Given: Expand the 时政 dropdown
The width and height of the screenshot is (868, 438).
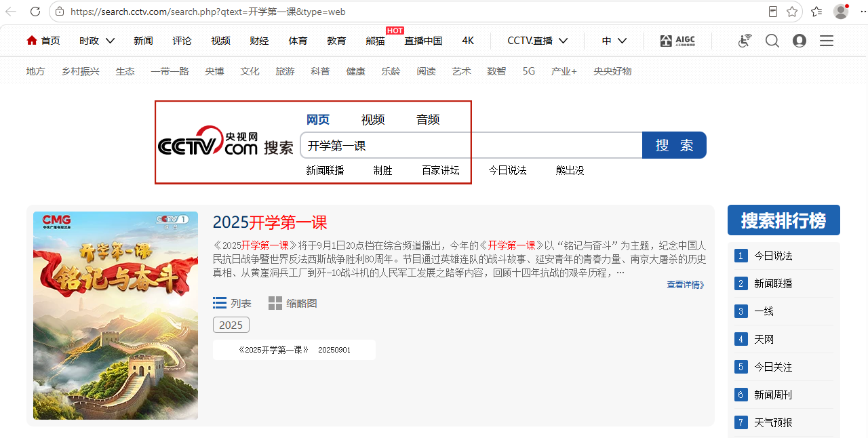Looking at the screenshot, I should tap(97, 41).
